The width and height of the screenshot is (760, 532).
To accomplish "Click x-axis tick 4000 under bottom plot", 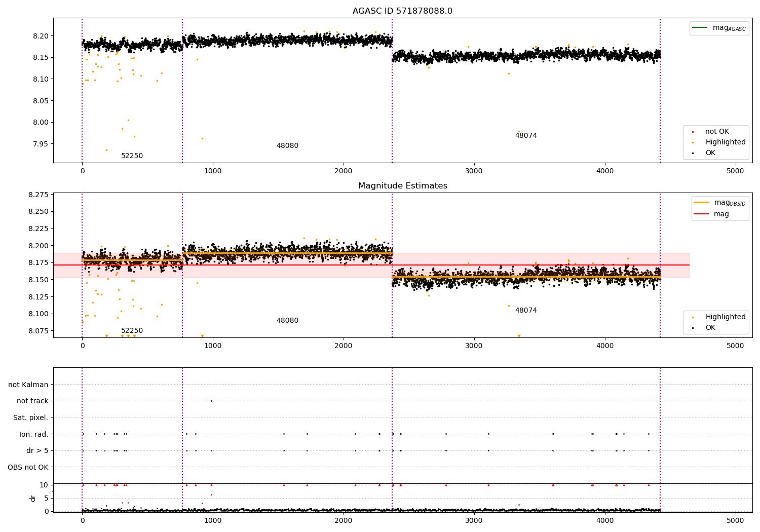I will point(605,521).
